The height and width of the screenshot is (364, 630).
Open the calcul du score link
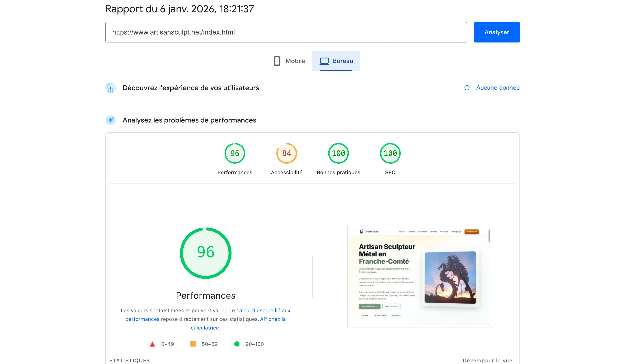coord(263,310)
